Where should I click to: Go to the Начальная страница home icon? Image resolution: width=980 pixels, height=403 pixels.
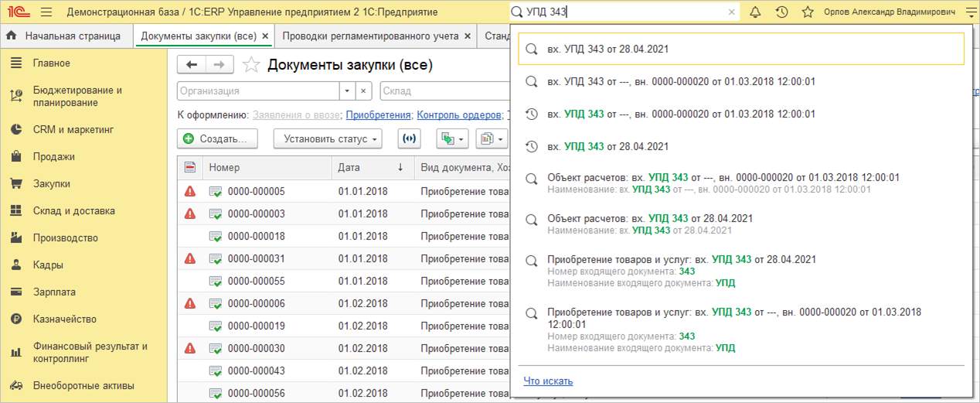(x=12, y=36)
